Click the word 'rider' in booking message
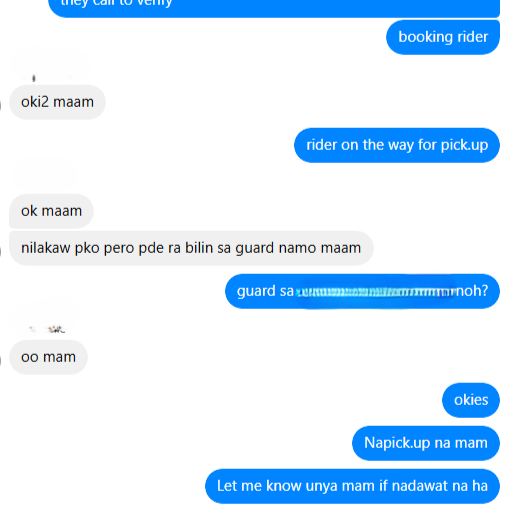The height and width of the screenshot is (507, 507). (x=473, y=37)
